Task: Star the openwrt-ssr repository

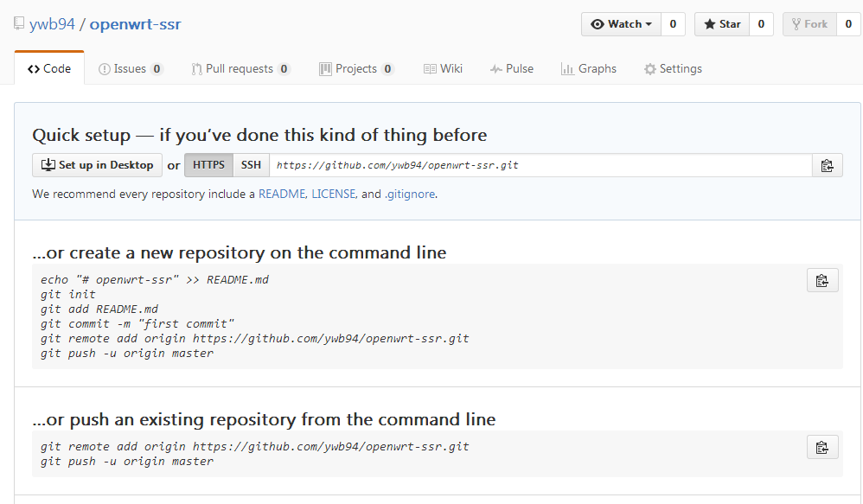Action: [x=722, y=24]
